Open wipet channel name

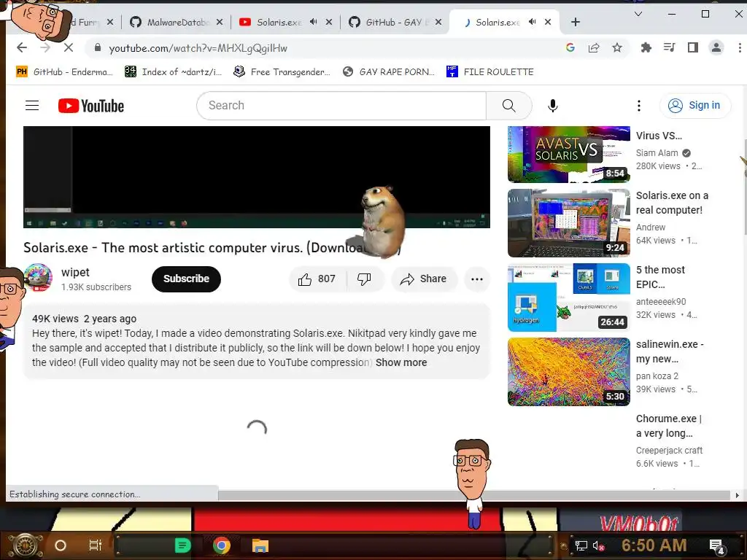point(75,272)
